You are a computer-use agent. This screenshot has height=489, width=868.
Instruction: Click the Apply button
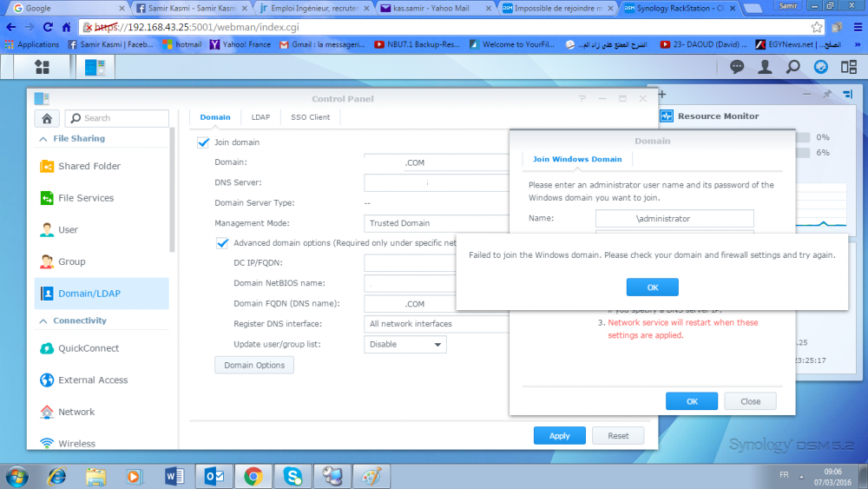560,436
